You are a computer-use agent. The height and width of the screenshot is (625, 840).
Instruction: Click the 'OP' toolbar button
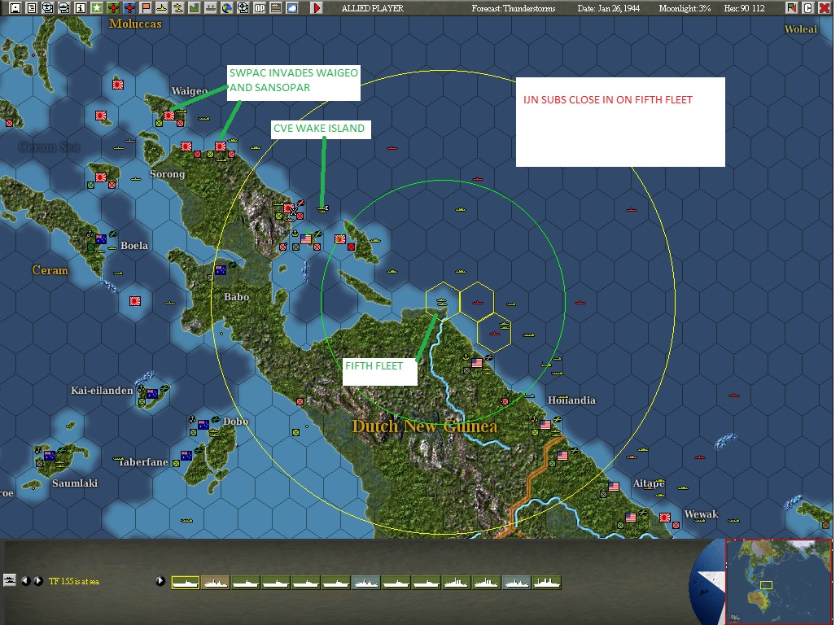point(259,8)
